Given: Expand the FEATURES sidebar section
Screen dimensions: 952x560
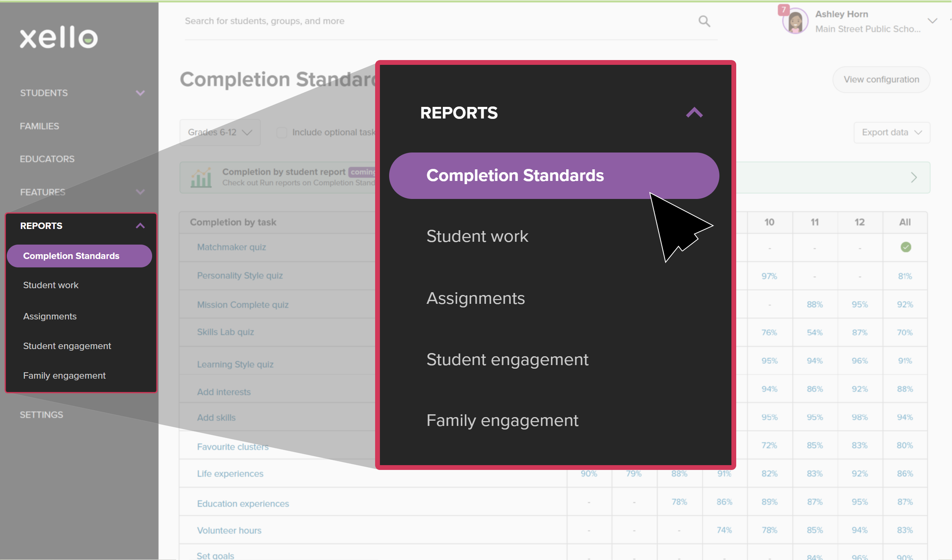Looking at the screenshot, I should click(x=140, y=192).
